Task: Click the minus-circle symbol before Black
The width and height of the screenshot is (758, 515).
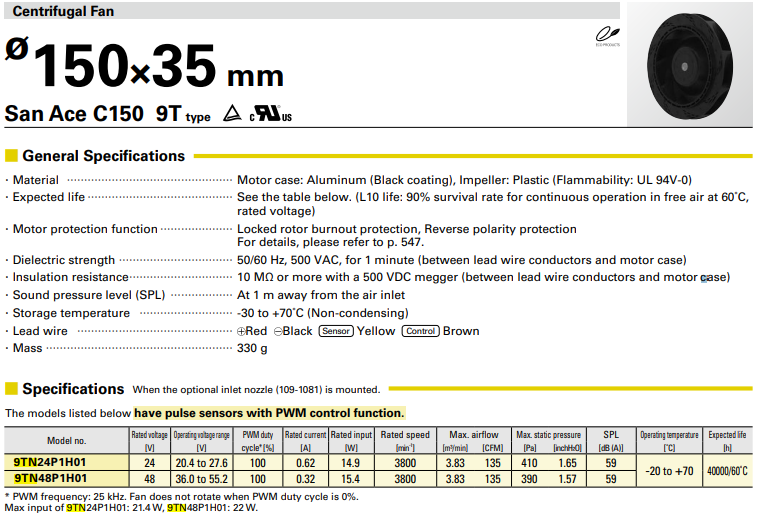Action: pos(279,331)
